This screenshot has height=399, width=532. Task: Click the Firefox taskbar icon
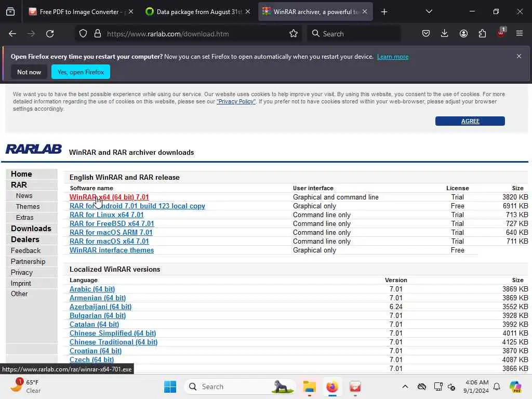[332, 387]
